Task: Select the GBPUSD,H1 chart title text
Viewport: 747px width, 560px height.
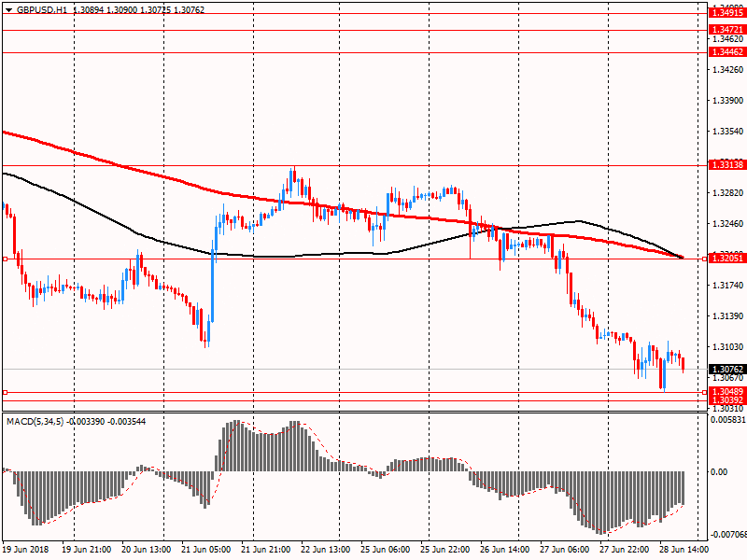Action: 42,10
